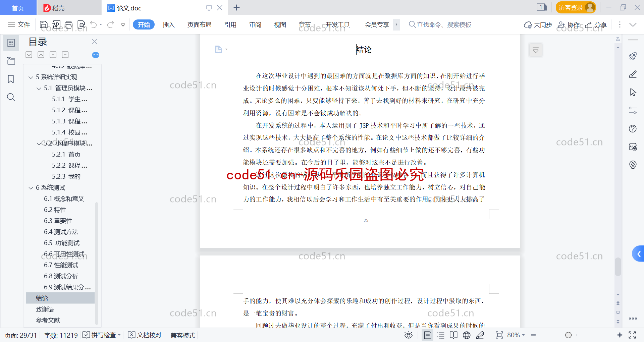Screen dimensions: 644x342
Task: Open the chapter navigation icon in left sidebar
Action: point(11,61)
